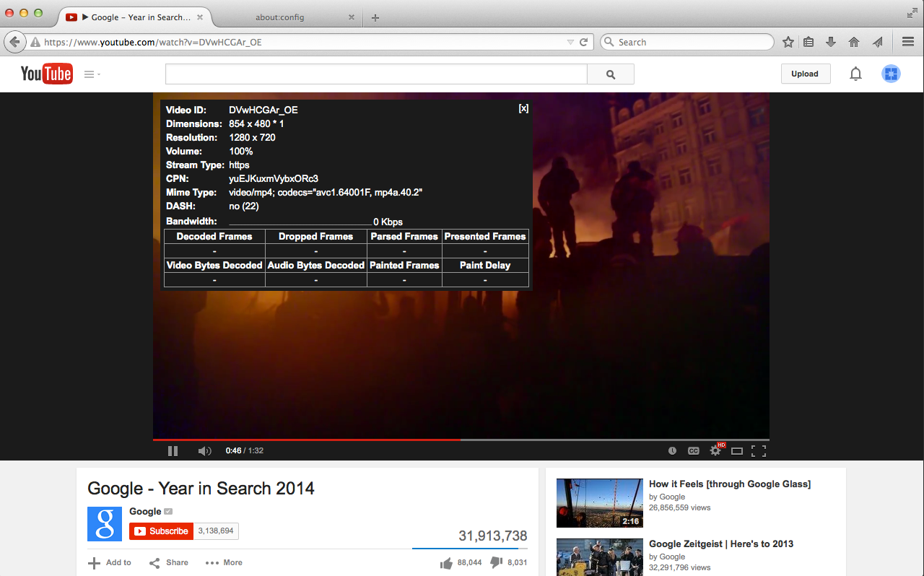Open How it Feels Google Glass thumbnail
This screenshot has height=576, width=924.
(599, 503)
